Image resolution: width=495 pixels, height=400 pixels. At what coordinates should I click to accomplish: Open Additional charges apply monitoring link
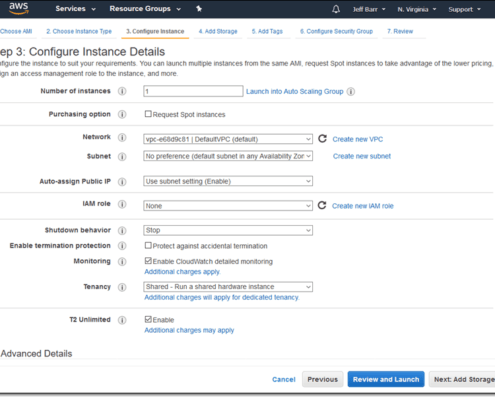pyautogui.click(x=182, y=272)
